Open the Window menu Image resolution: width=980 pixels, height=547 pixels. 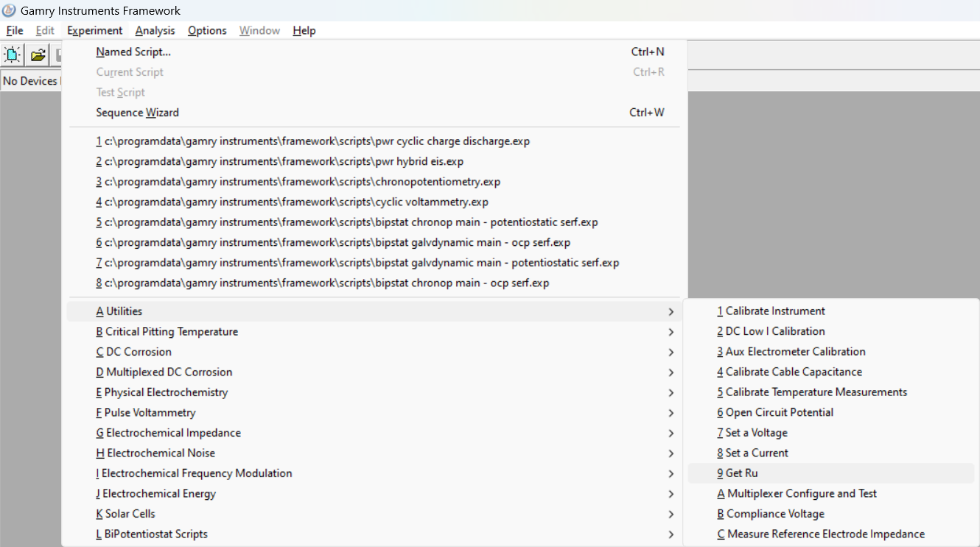[259, 30]
